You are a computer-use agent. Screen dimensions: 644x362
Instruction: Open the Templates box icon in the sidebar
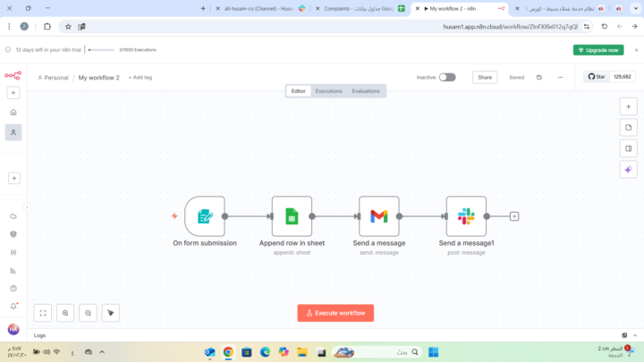[x=13, y=234]
